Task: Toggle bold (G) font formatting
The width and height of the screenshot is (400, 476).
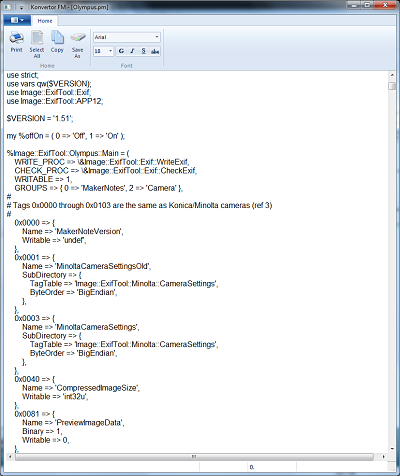Action: coord(121,51)
